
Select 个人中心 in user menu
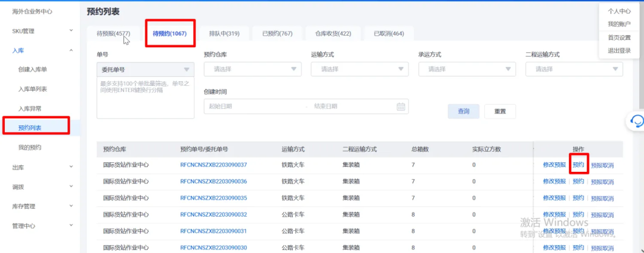tap(619, 11)
